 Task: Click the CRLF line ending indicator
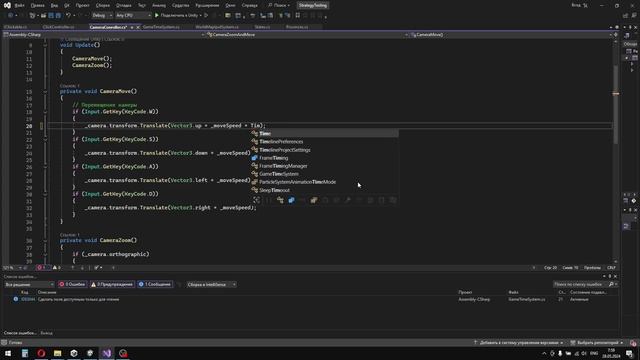[x=611, y=268]
